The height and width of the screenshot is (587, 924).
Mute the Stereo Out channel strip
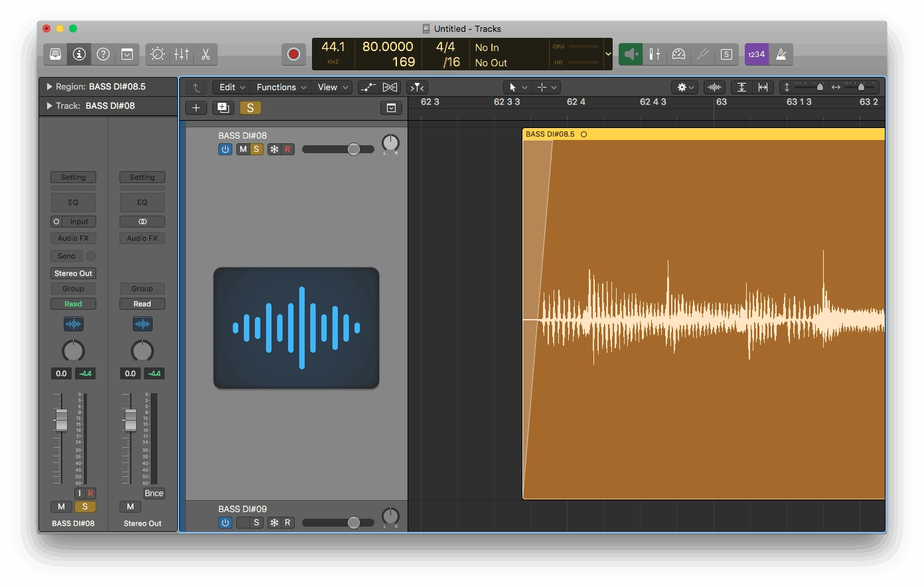[x=130, y=507]
